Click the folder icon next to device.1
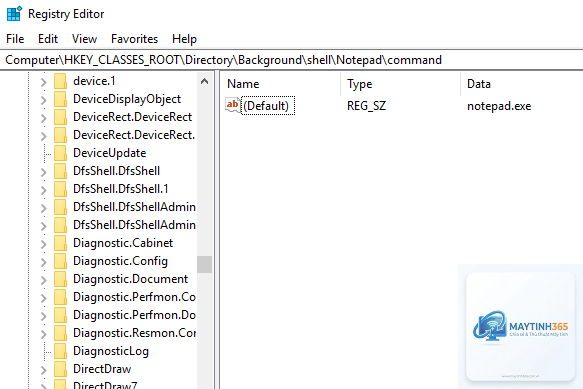This screenshot has width=583, height=389. click(x=60, y=81)
